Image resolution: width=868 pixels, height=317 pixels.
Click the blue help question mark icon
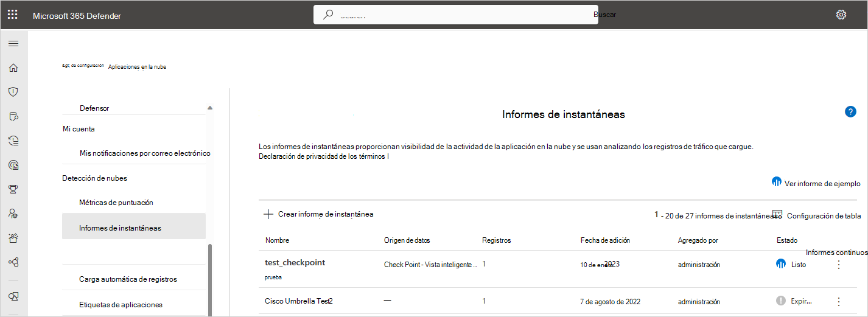coord(850,112)
